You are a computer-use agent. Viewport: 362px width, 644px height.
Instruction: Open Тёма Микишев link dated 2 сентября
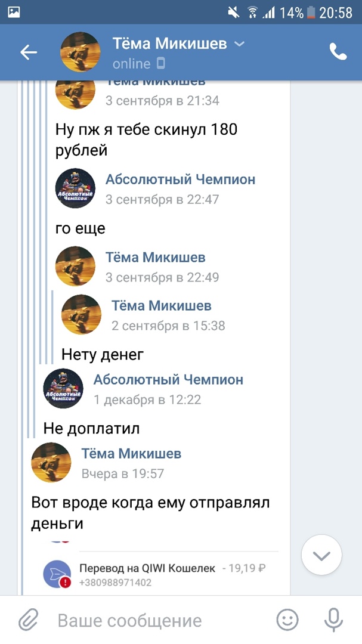pyautogui.click(x=161, y=306)
